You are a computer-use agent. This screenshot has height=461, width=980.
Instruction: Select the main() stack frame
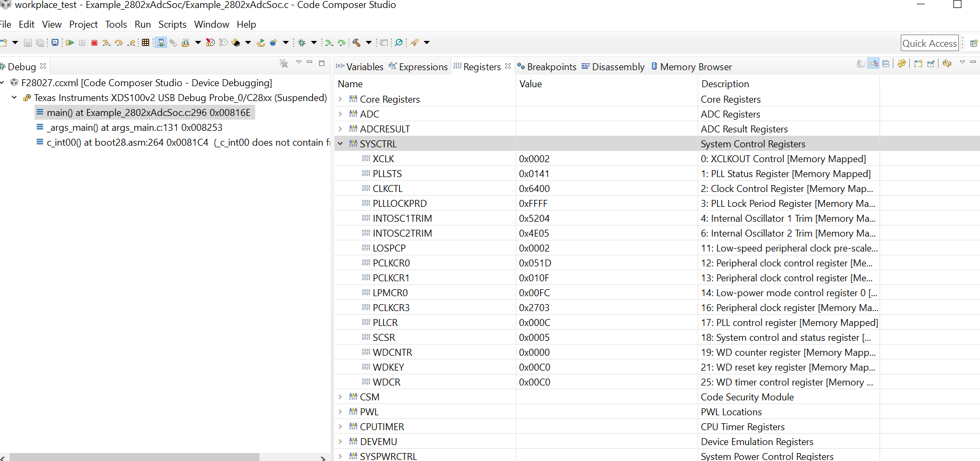click(145, 113)
